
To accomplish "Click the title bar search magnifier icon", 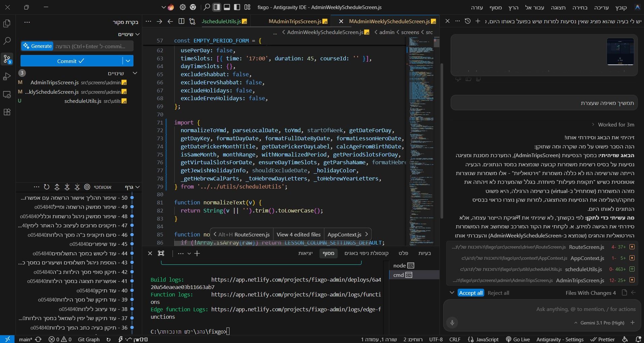I will (207, 7).
